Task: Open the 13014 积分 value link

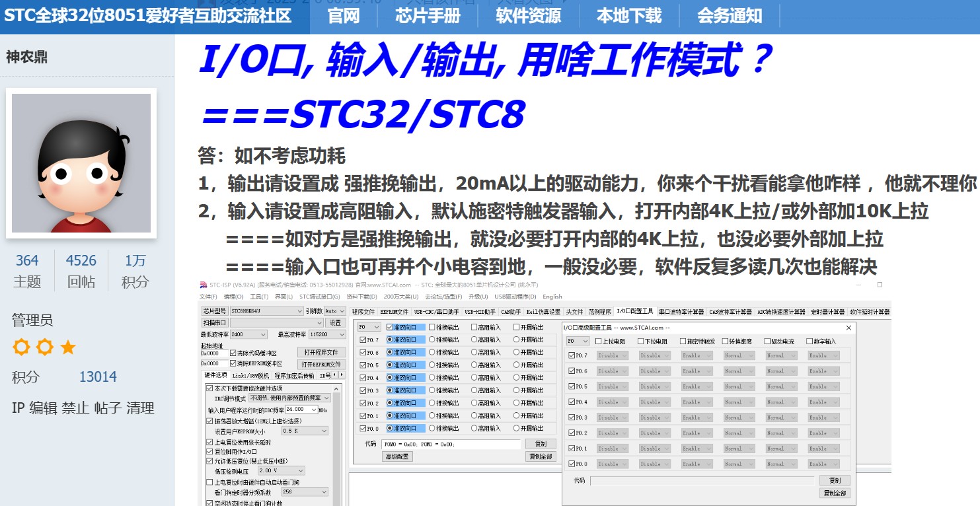Action: pos(98,377)
